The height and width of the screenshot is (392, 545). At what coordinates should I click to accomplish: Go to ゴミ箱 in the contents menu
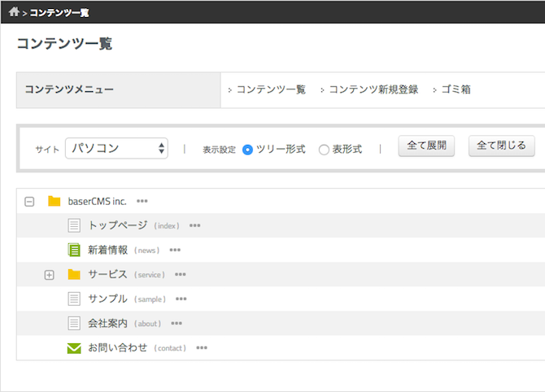pyautogui.click(x=456, y=89)
